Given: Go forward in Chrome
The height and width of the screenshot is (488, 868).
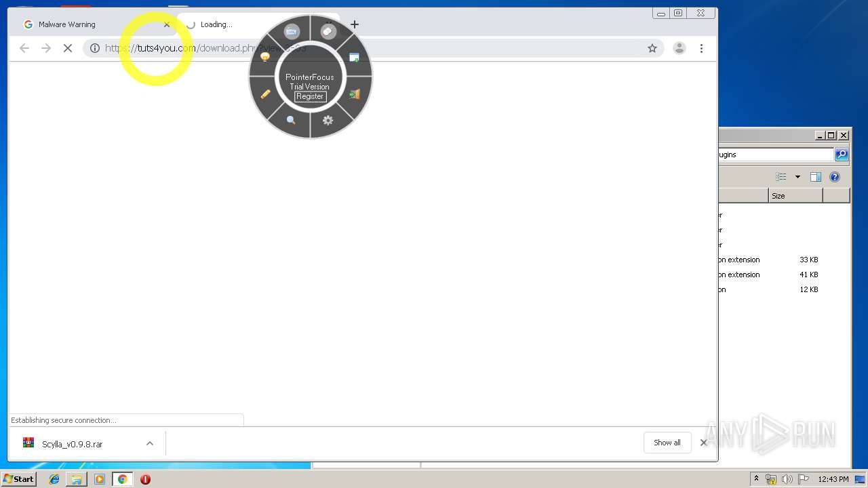Looking at the screenshot, I should click(x=46, y=48).
